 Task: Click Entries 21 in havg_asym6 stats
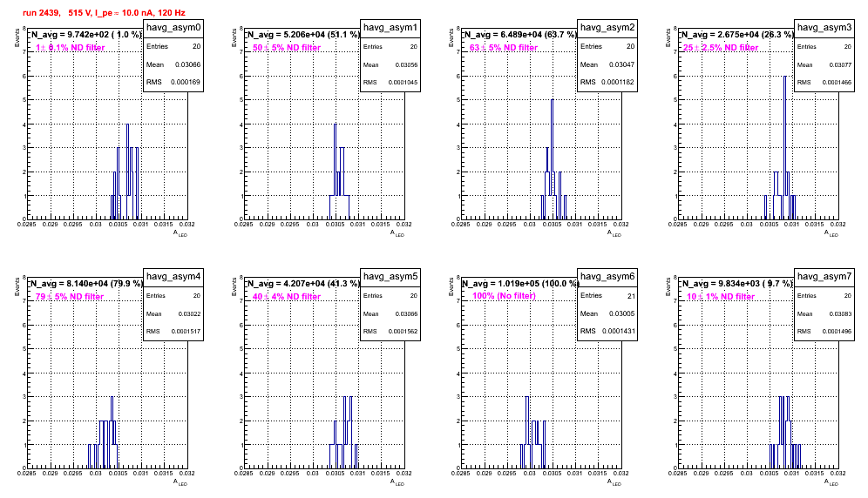607,296
